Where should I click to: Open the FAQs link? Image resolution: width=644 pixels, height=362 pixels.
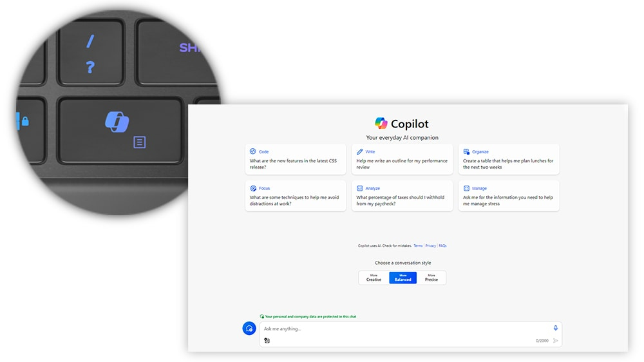click(442, 246)
